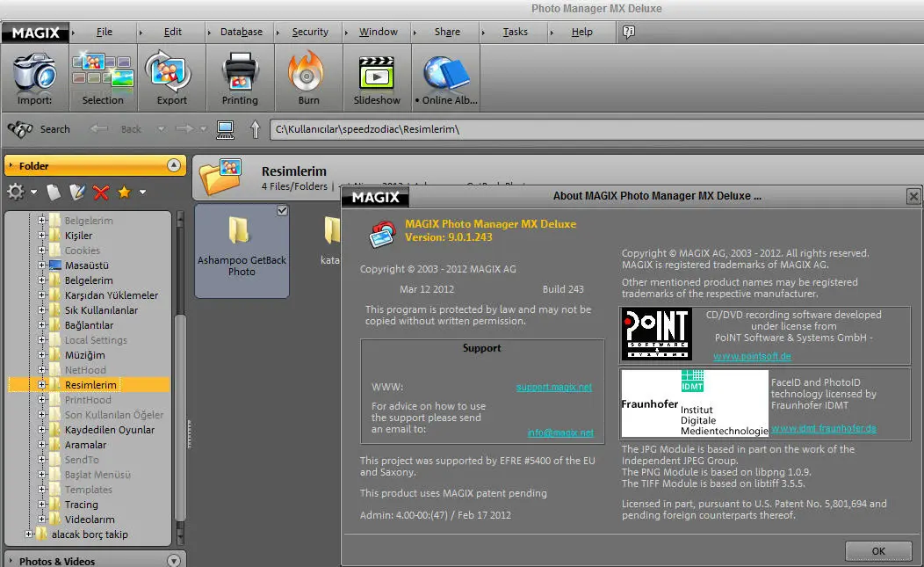The height and width of the screenshot is (567, 924).
Task: Open the favorites star dropdown arrow
Action: [142, 192]
